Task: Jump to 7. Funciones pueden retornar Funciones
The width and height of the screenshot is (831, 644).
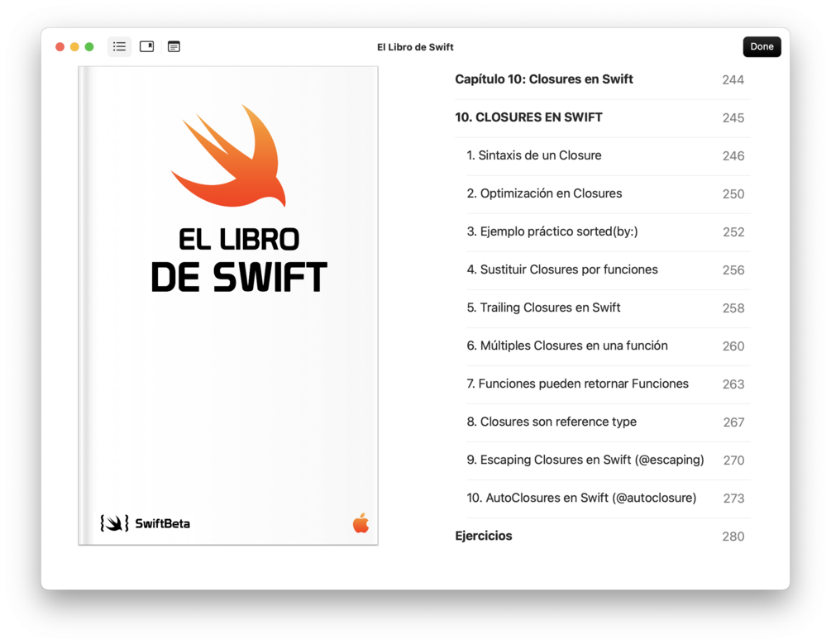Action: (x=608, y=384)
